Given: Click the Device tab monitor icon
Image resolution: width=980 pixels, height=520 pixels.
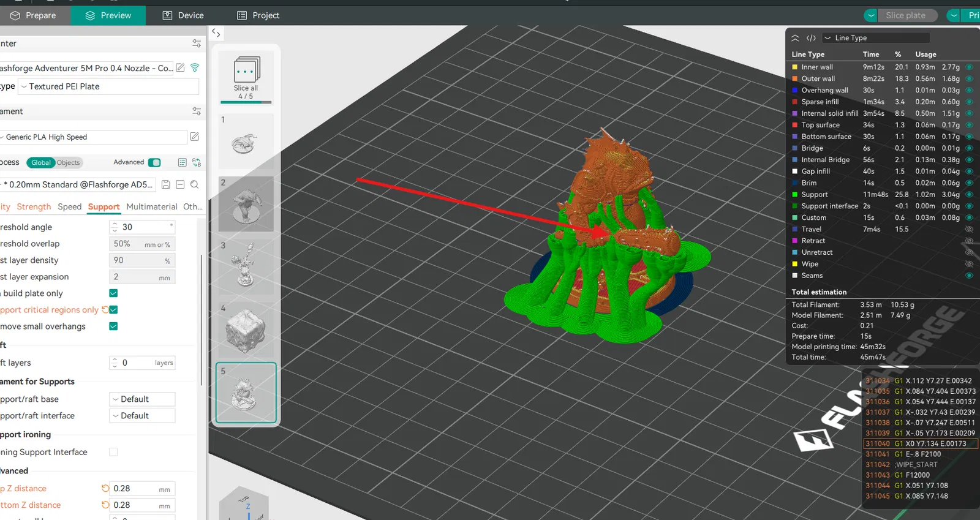Looking at the screenshot, I should click(167, 15).
